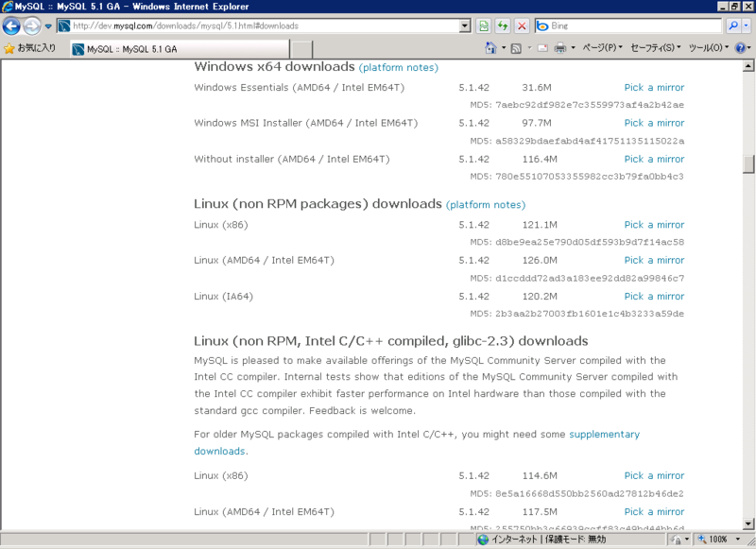
Task: Click the Windows Essentials row label
Action: [x=299, y=88]
